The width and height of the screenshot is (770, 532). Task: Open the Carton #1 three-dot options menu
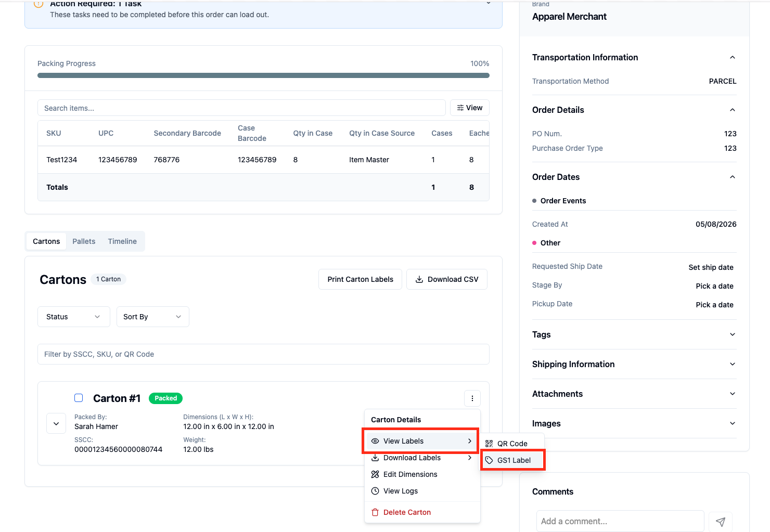pos(472,398)
